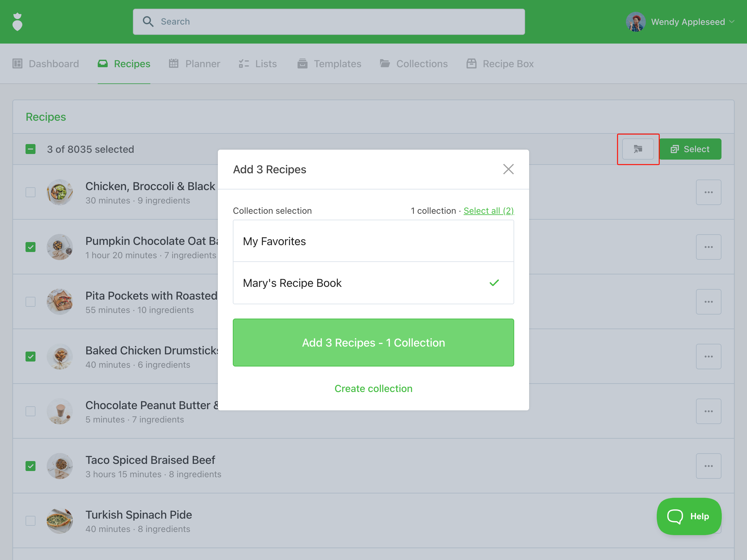Click the search magnifier icon
The width and height of the screenshot is (747, 560).
pyautogui.click(x=148, y=21)
